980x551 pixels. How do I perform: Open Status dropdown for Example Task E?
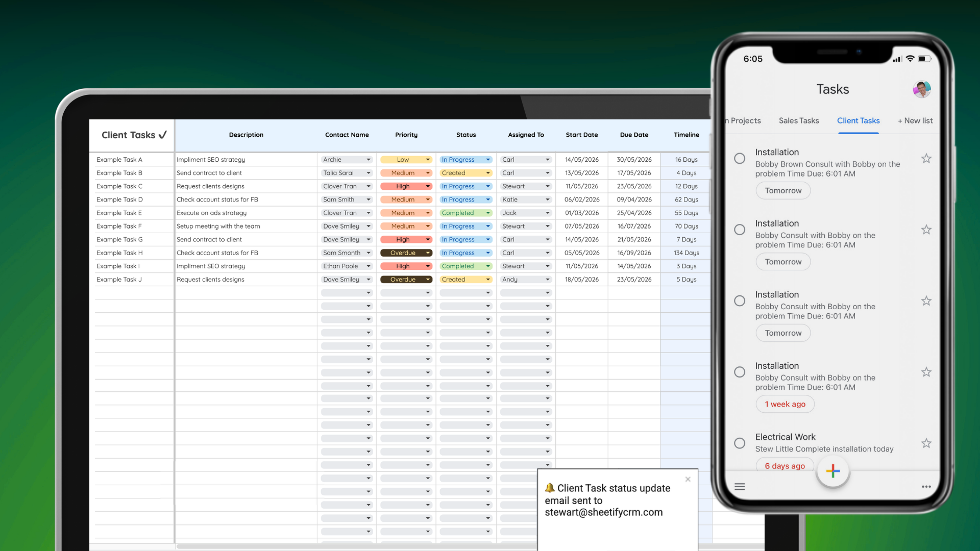tap(466, 213)
